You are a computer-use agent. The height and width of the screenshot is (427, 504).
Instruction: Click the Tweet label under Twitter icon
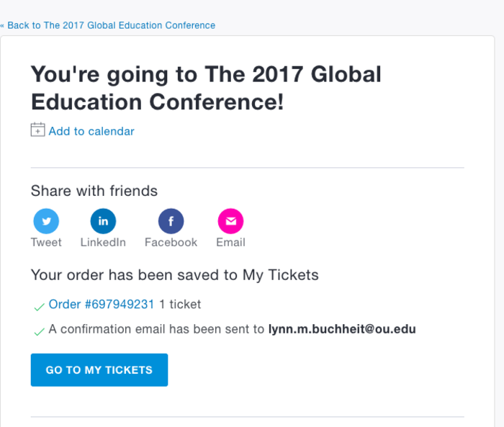click(x=46, y=243)
